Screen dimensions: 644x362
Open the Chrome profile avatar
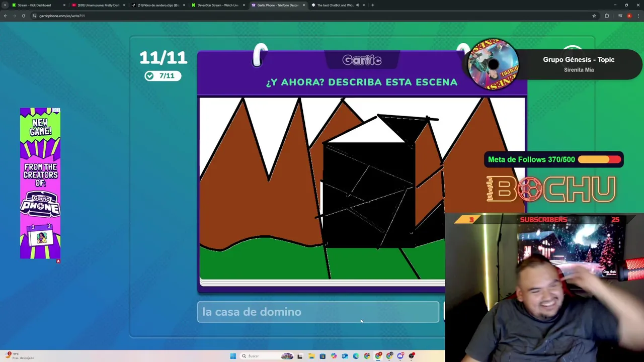(629, 16)
